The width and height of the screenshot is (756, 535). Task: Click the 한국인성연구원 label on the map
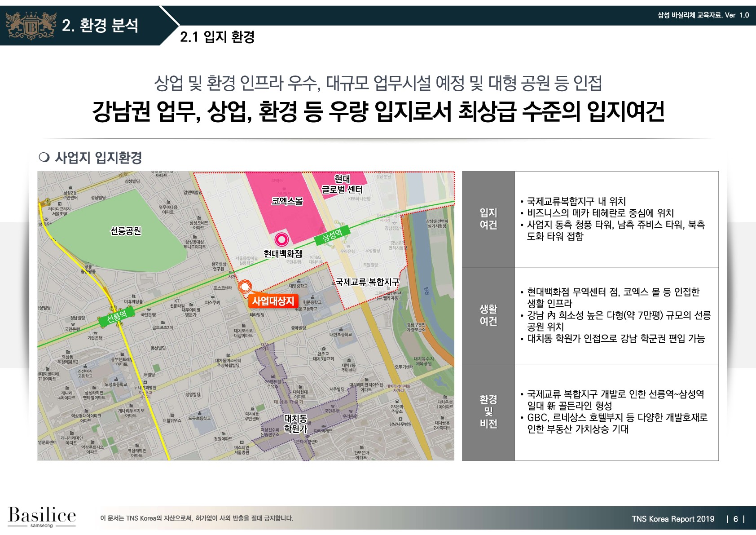pyautogui.click(x=219, y=267)
